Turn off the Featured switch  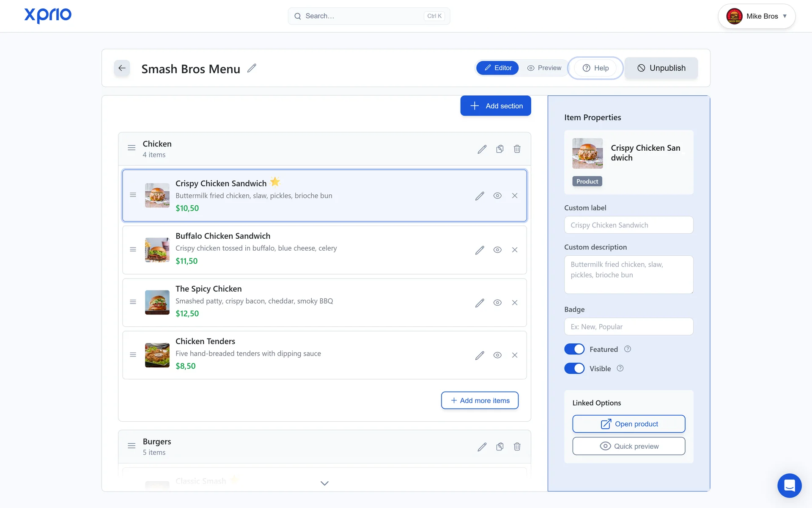tap(574, 349)
